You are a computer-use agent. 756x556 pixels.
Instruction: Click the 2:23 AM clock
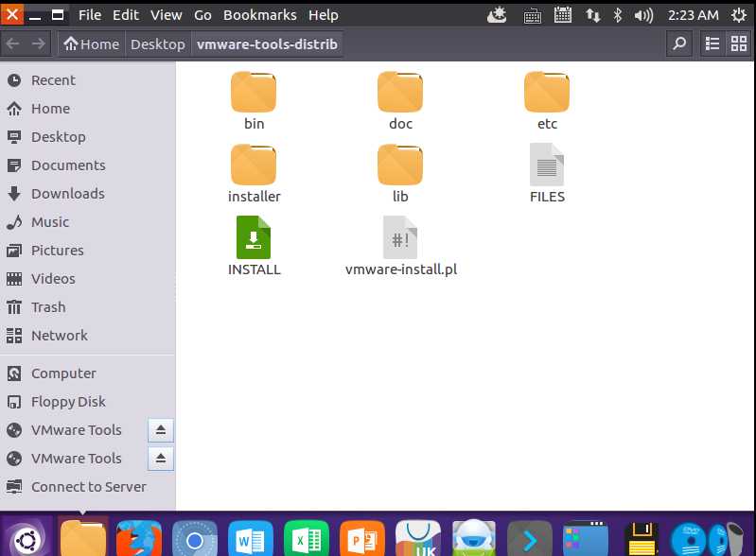(693, 15)
